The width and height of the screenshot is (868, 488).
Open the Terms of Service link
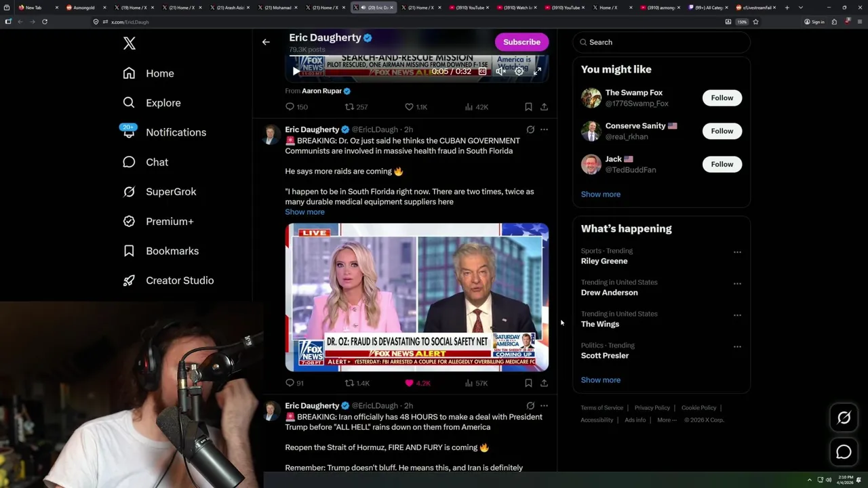click(601, 408)
